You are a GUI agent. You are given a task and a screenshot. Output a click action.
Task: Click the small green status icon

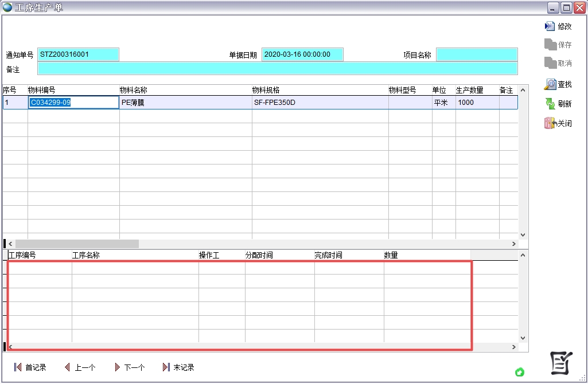(520, 373)
